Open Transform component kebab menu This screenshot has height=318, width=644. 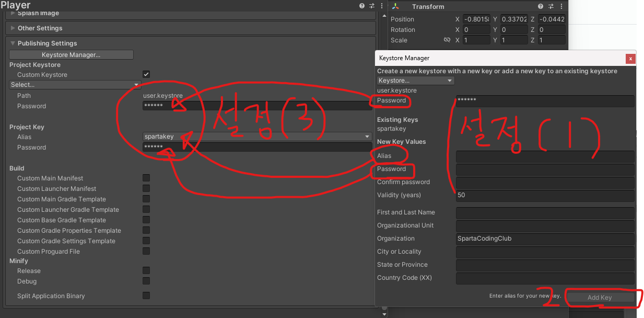click(561, 6)
